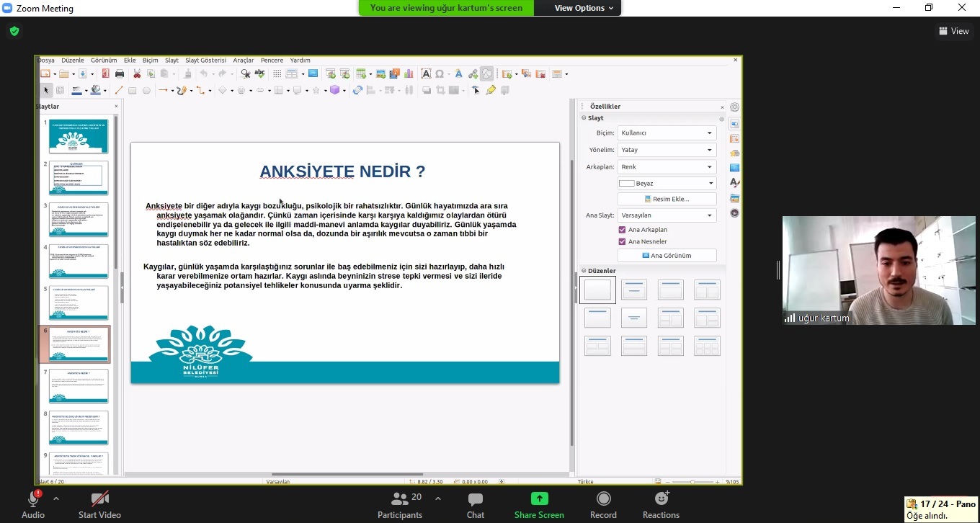Click the ANKSİYETE NEDİR ? slide title

(x=342, y=171)
